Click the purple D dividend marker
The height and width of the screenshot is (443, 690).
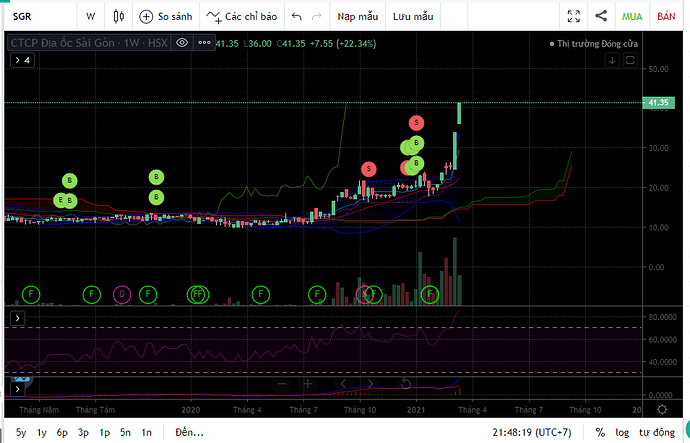122,294
